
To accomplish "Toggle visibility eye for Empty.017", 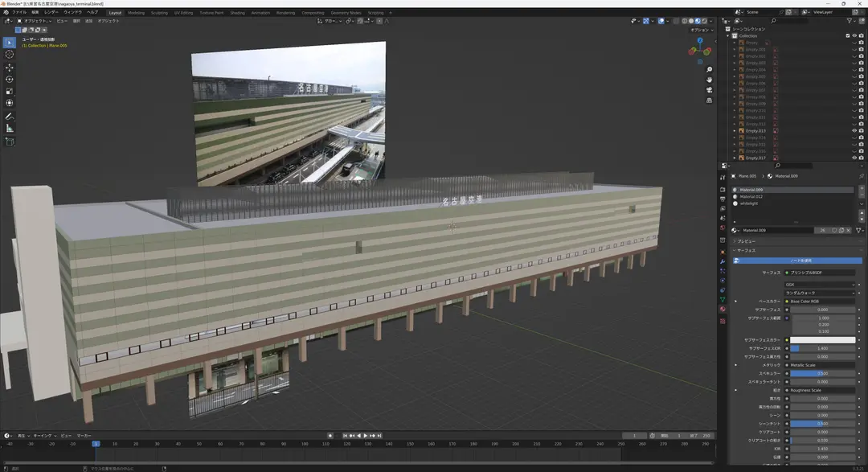I will click(x=854, y=158).
